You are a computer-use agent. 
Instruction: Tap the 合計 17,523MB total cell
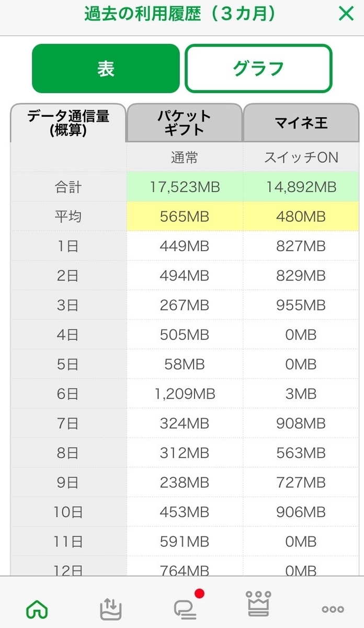click(185, 187)
